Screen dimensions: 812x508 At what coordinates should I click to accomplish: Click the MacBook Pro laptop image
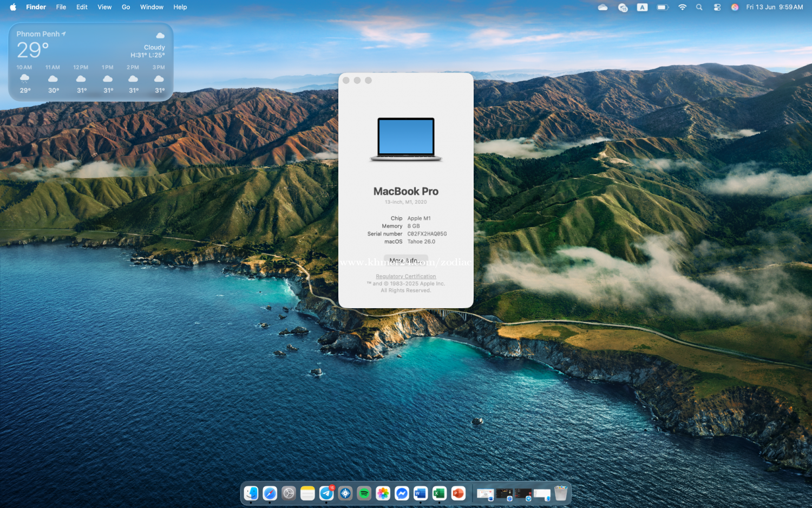(x=406, y=139)
